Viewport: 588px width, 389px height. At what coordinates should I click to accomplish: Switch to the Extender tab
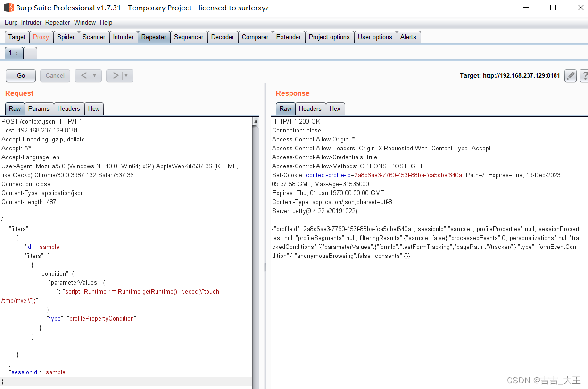tap(289, 37)
